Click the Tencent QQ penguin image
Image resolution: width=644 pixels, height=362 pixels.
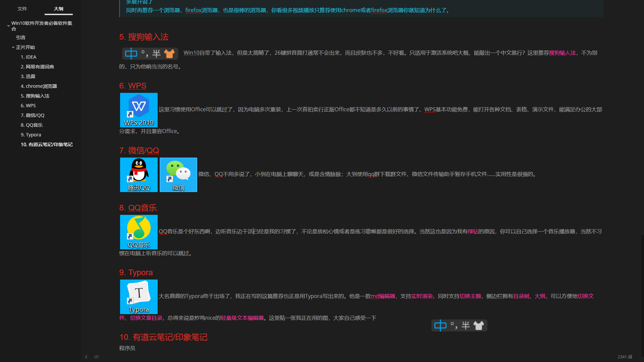(x=139, y=175)
